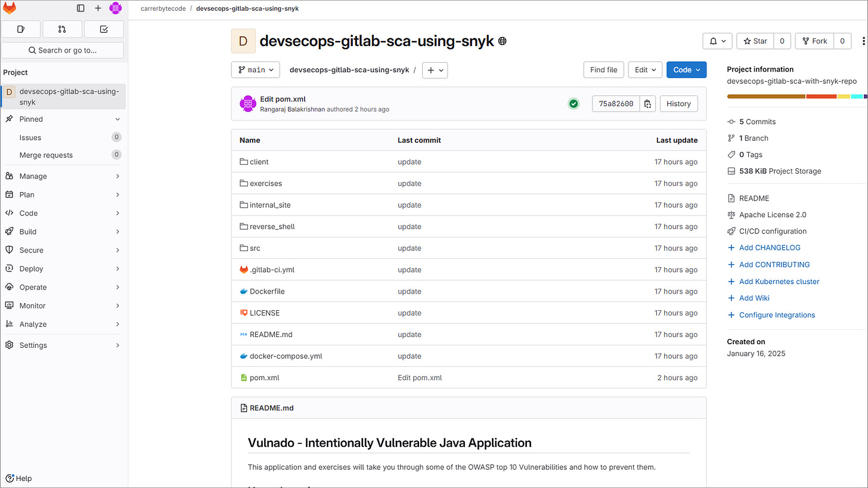Screen dimensions: 868x488
Task: Open commit History
Action: 678,104
